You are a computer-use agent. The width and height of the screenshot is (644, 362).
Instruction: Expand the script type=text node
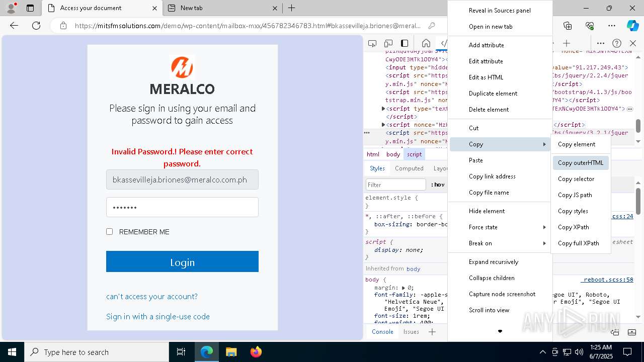pyautogui.click(x=383, y=109)
